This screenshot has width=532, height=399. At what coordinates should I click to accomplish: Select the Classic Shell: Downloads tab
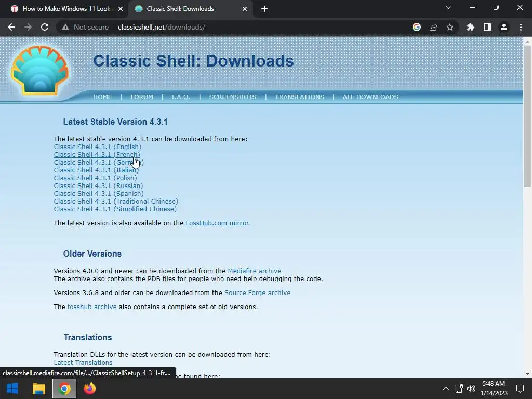tap(191, 9)
